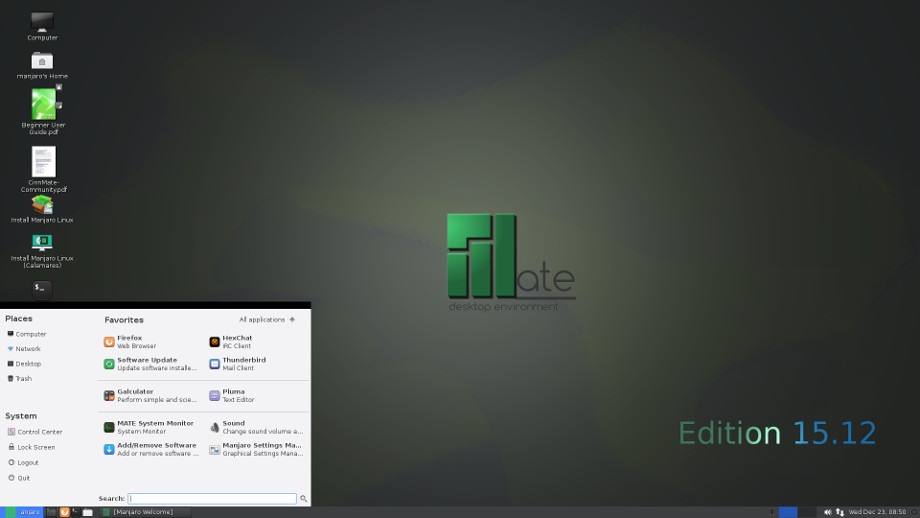Open Beginner User Guide.pdf on desktop

click(43, 110)
